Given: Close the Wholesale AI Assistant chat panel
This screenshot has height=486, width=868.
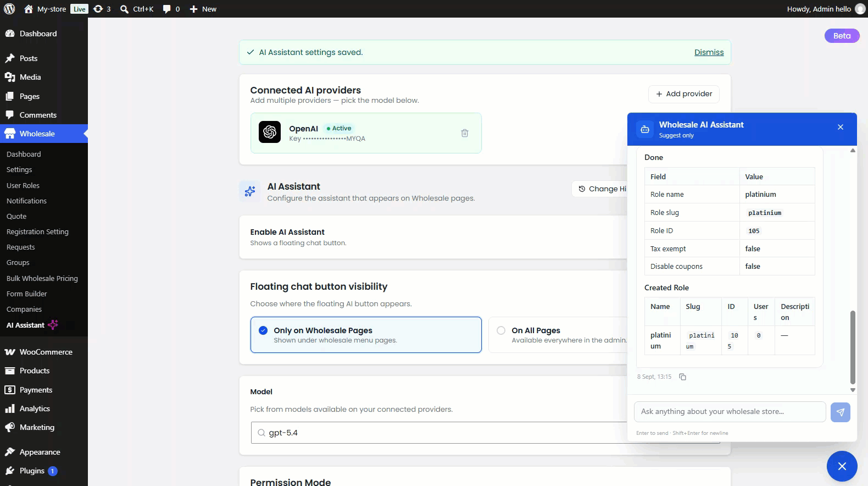Looking at the screenshot, I should [x=840, y=127].
